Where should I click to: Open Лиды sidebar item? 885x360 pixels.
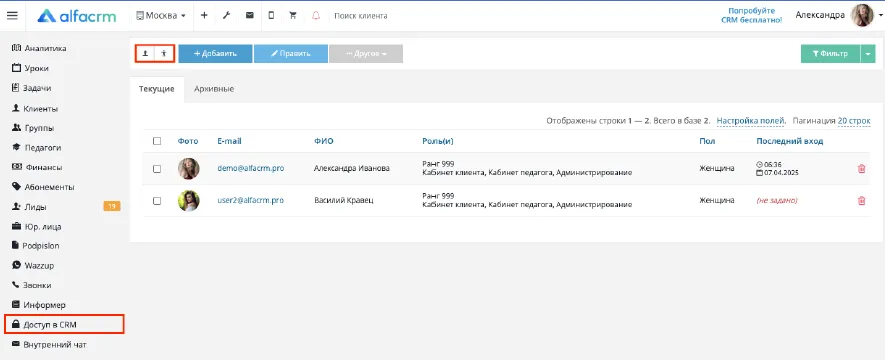point(29,207)
